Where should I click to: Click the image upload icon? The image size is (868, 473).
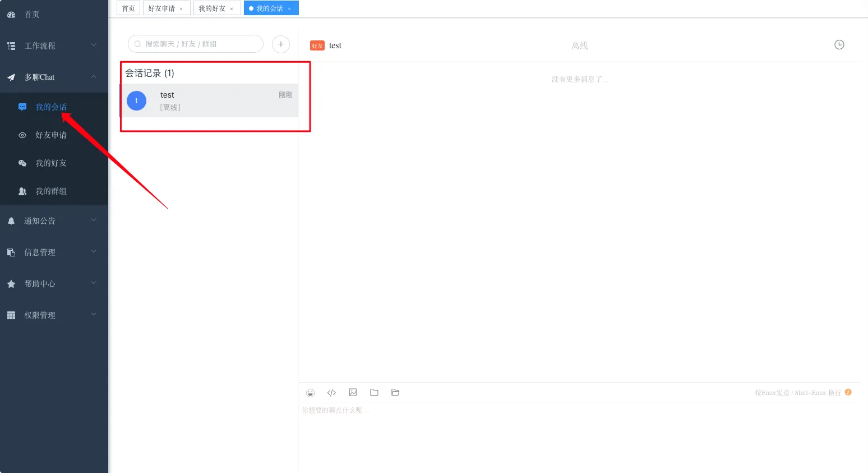pos(353,393)
